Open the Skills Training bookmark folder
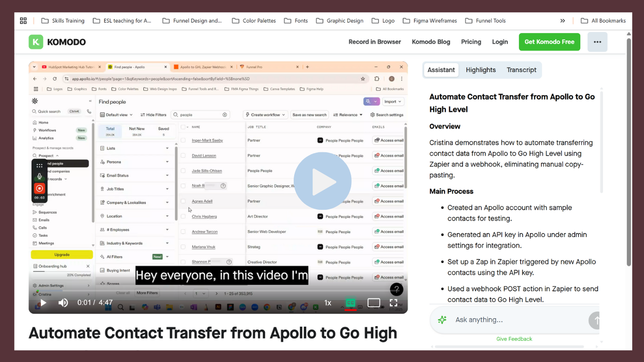 click(63, 21)
